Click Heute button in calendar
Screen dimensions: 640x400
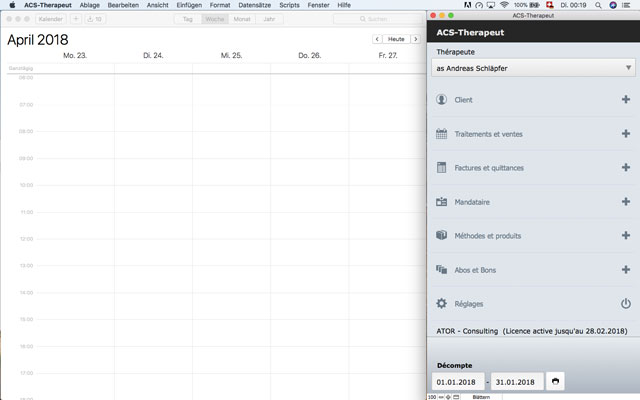(396, 39)
